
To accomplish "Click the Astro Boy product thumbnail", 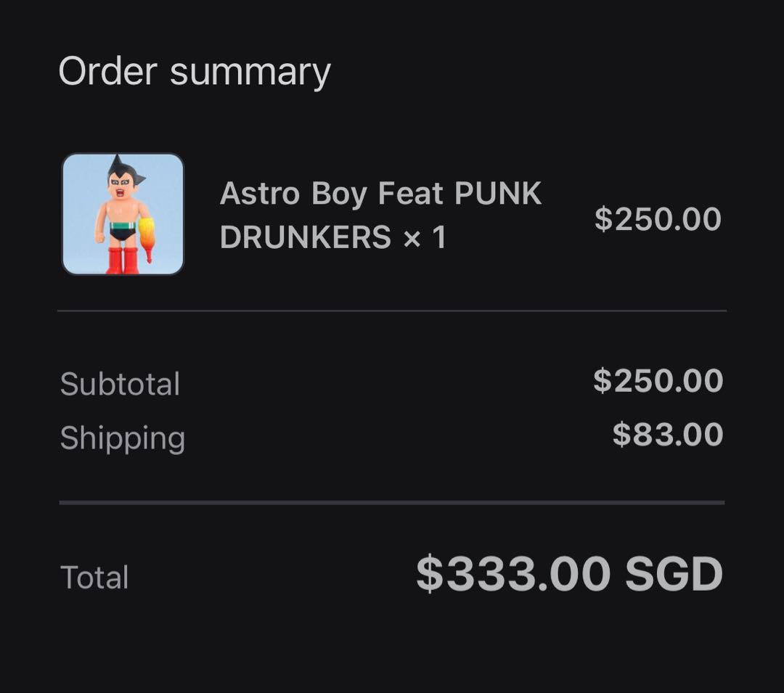I will [x=123, y=214].
